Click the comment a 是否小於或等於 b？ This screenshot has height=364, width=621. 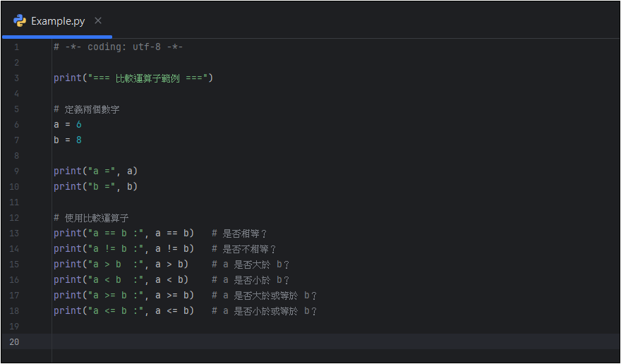tap(265, 311)
